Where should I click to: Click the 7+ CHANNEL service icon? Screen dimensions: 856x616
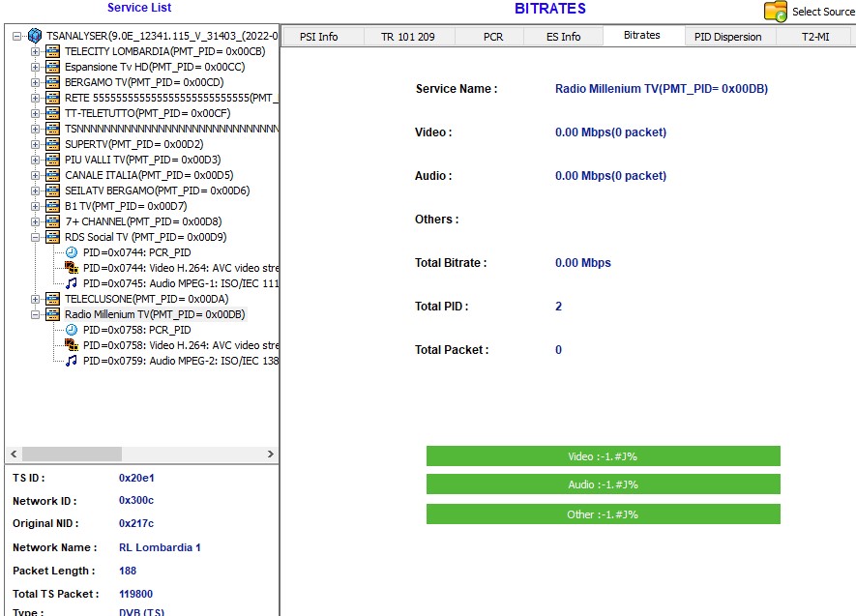pos(52,221)
